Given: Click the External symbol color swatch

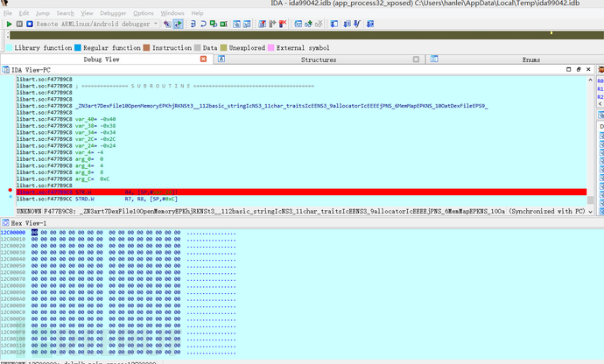Looking at the screenshot, I should click(x=270, y=48).
